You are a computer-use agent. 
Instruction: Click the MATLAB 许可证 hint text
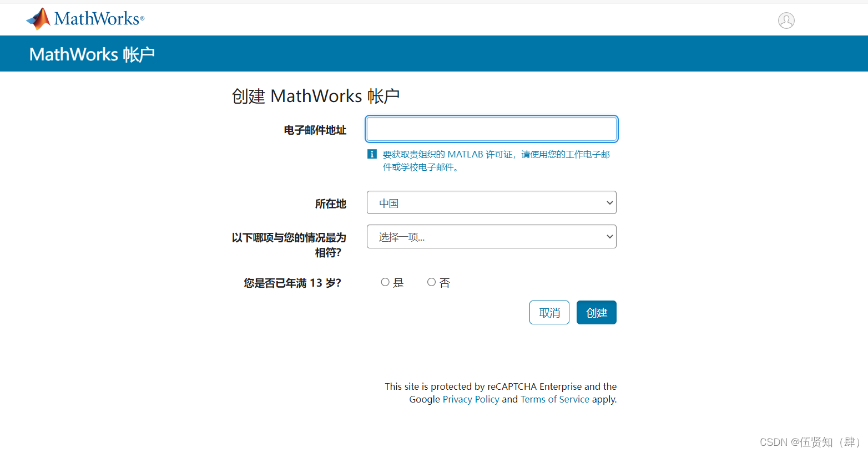point(496,161)
